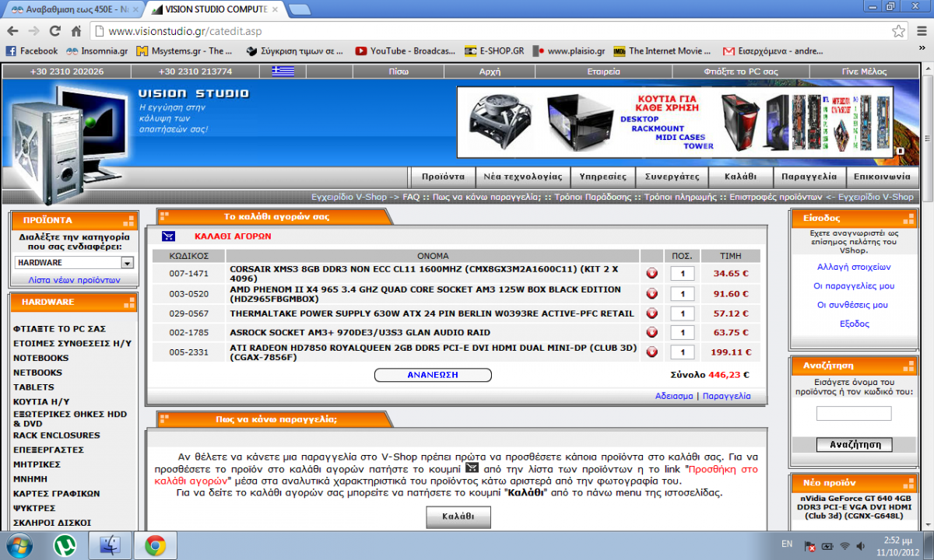The image size is (934, 560).
Task: Open the Windows Start menu
Action: 19,546
